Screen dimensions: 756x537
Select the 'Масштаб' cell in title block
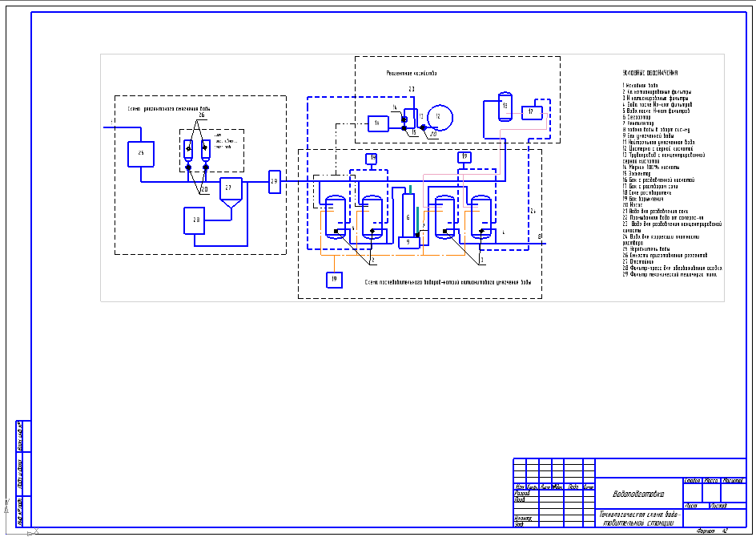733,481
